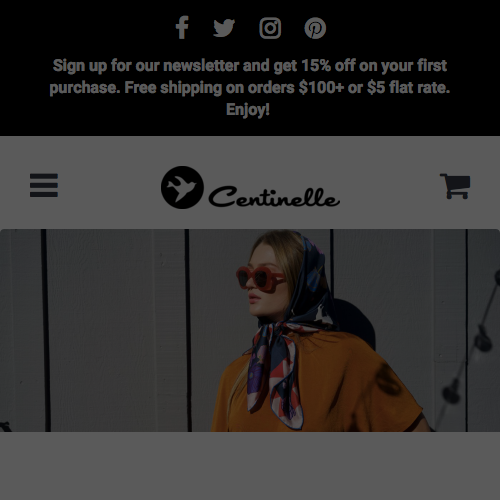Visit the Twitter bird icon link
Screen dimensions: 500x500
pos(224,28)
